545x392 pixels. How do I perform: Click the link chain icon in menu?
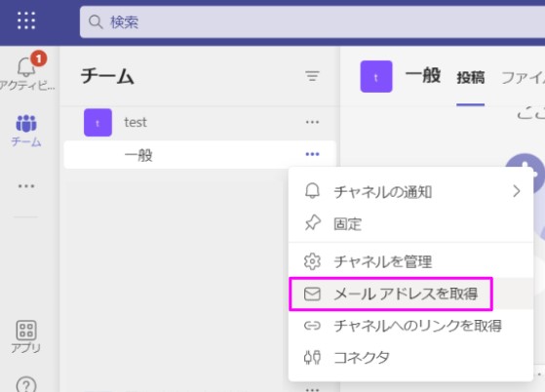(x=312, y=326)
